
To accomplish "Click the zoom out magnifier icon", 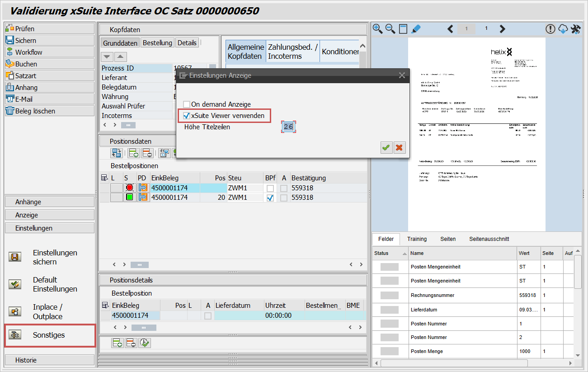I will tap(390, 29).
